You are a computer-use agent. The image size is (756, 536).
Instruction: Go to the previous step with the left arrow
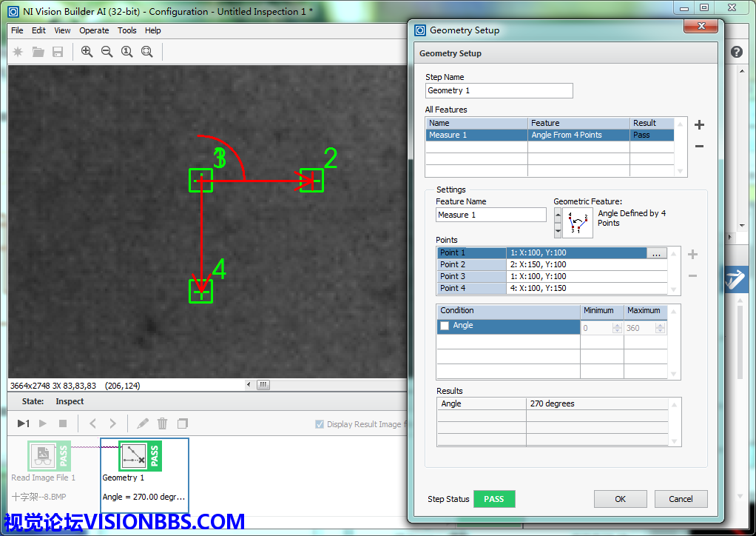pyautogui.click(x=92, y=423)
